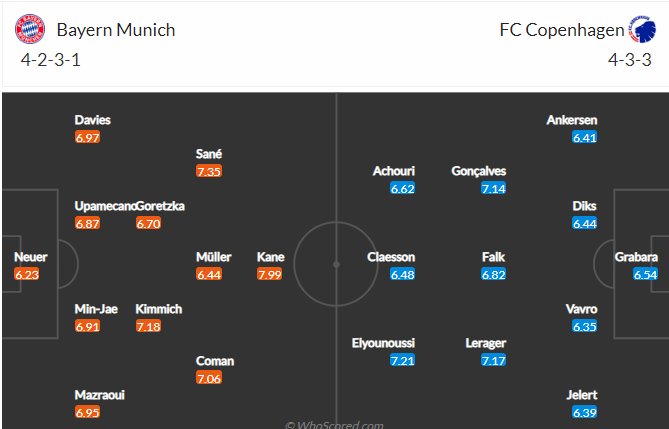
Task: Select Jelert's 6.39 rating badge
Action: point(585,412)
